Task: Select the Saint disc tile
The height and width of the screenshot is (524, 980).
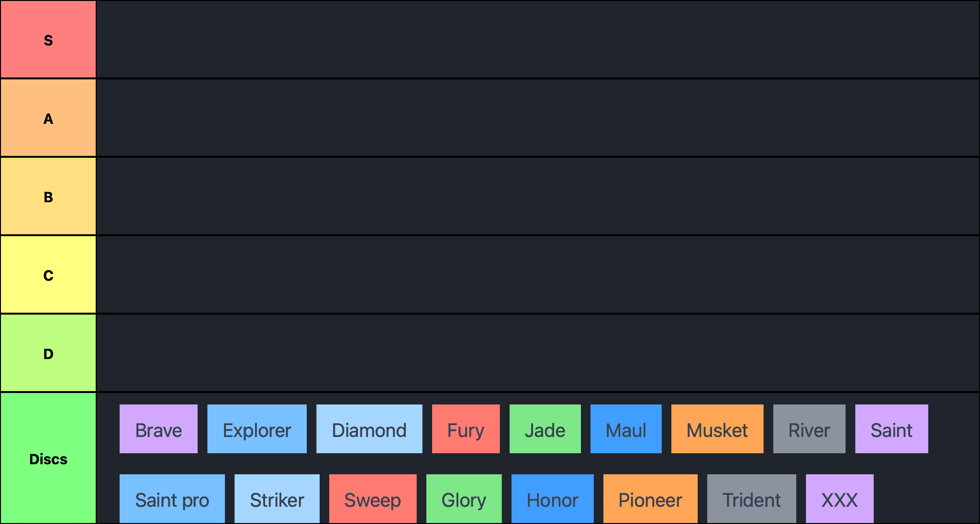Action: coord(891,429)
